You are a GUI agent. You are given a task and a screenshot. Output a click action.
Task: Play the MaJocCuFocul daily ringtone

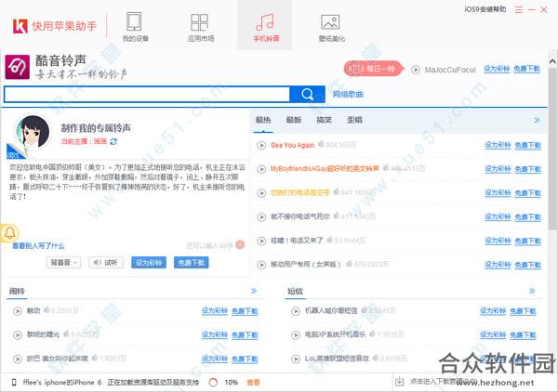coord(416,70)
